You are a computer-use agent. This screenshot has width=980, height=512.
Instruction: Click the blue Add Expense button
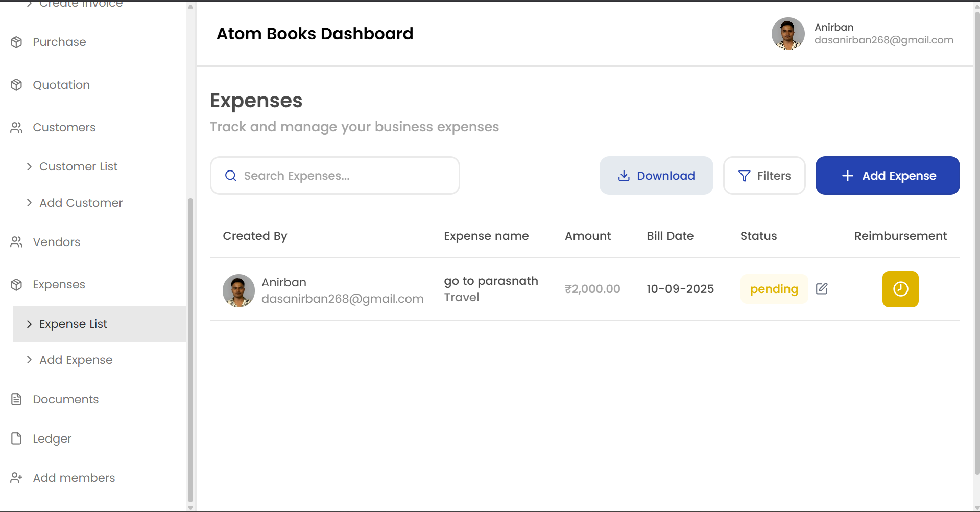click(x=887, y=176)
